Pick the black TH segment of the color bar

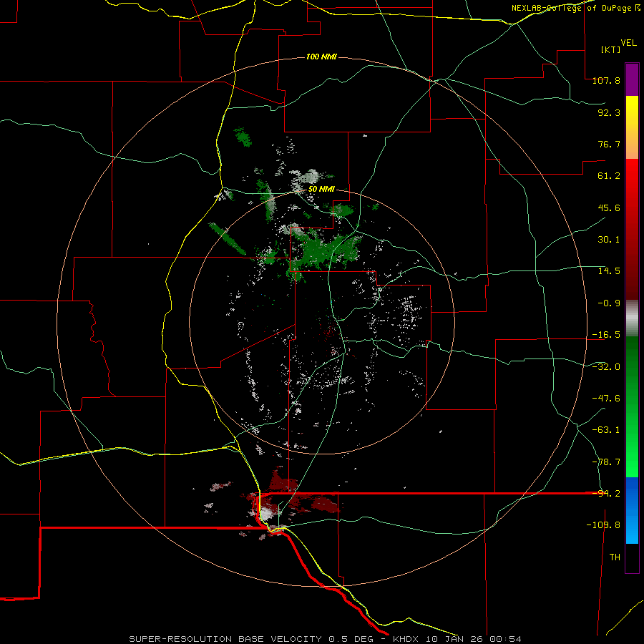632,557
